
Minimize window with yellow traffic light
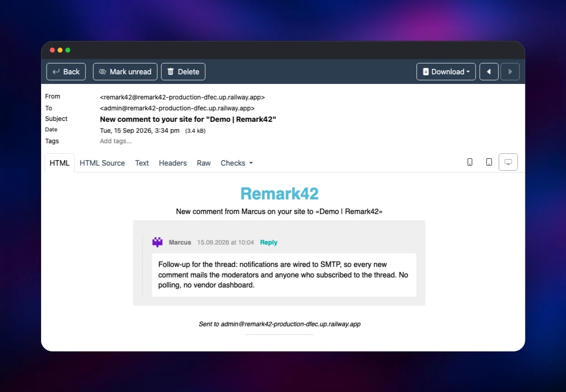point(60,50)
